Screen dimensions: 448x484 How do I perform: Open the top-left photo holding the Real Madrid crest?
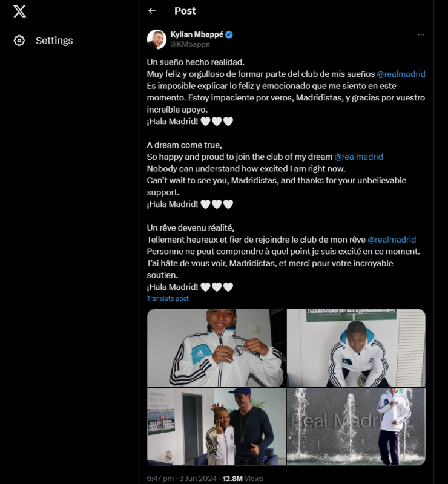pos(216,348)
